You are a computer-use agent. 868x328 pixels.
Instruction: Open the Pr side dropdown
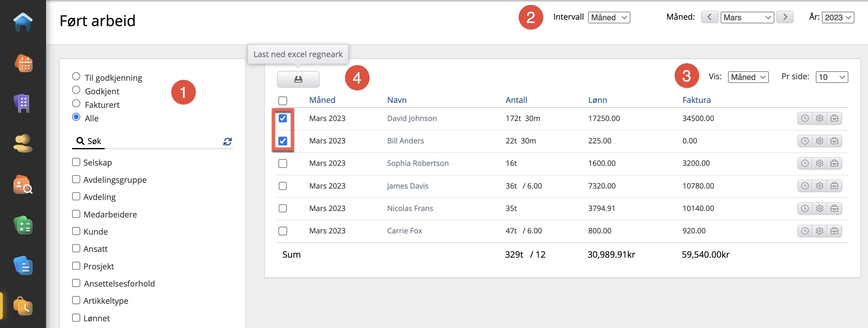[831, 77]
